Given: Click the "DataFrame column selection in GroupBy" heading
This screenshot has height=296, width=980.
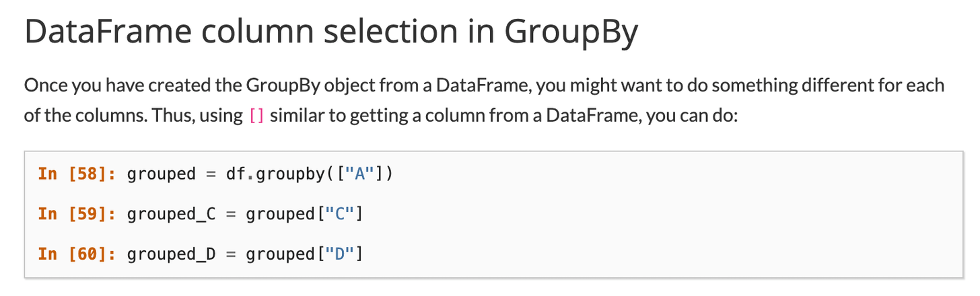Looking at the screenshot, I should point(330,34).
